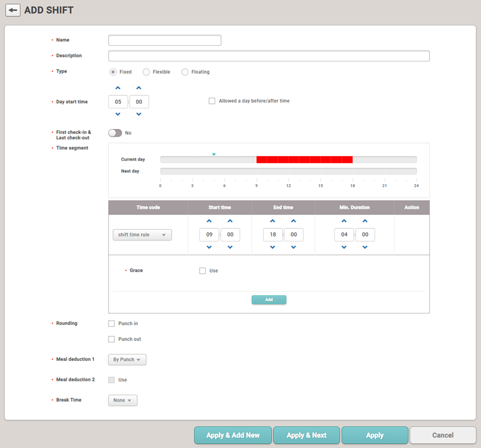Click the back arrow beside ADD SHIFT
Viewport: 481px width, 448px height.
click(13, 10)
